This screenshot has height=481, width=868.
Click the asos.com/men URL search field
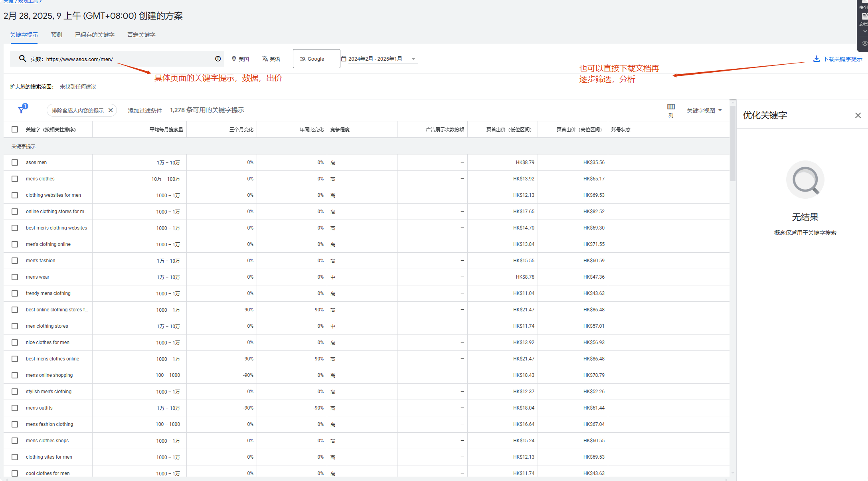(x=117, y=59)
